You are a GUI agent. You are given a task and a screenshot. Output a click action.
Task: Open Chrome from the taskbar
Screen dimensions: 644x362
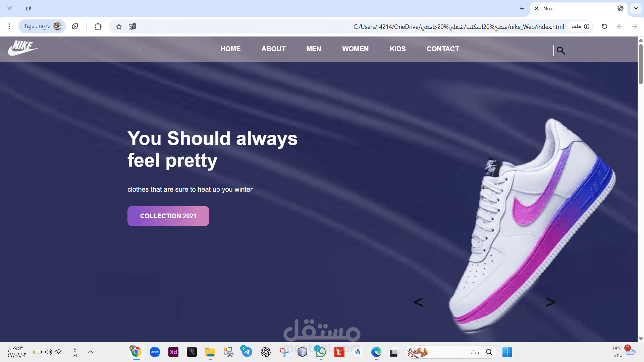[x=136, y=352]
